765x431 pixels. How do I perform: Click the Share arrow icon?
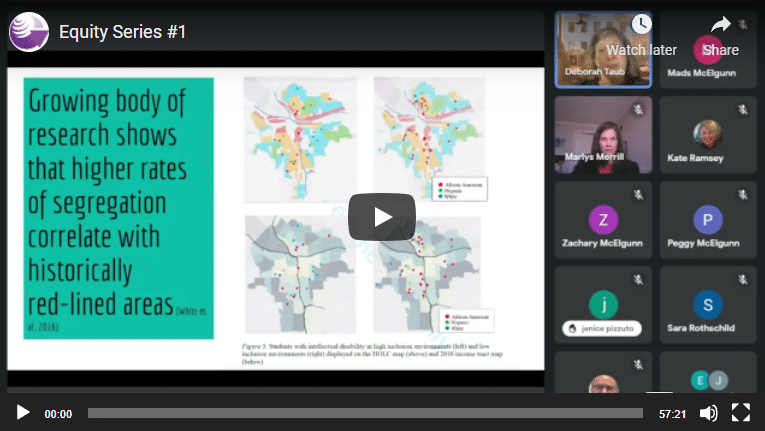[721, 24]
